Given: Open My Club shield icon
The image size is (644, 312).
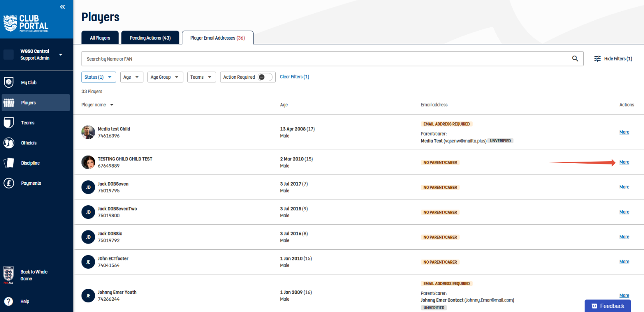Looking at the screenshot, I should pyautogui.click(x=9, y=82).
